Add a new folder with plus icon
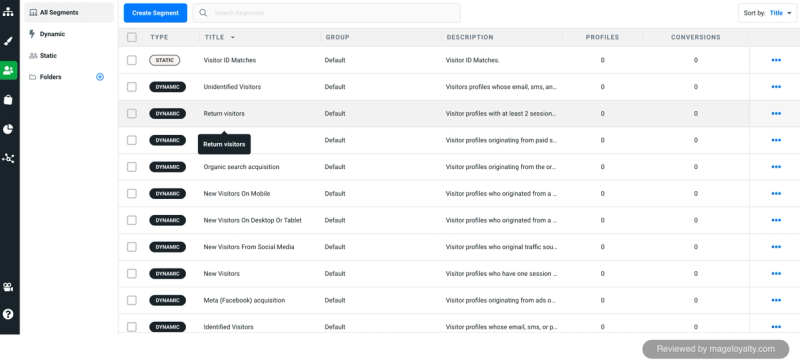Viewport: 800px width, 364px height. 100,77
